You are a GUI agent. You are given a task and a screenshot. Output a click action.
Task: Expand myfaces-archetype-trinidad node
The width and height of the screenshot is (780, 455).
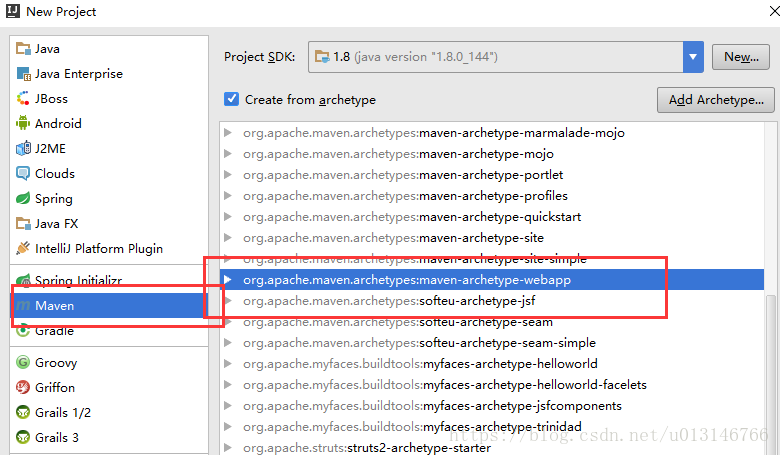tap(228, 427)
